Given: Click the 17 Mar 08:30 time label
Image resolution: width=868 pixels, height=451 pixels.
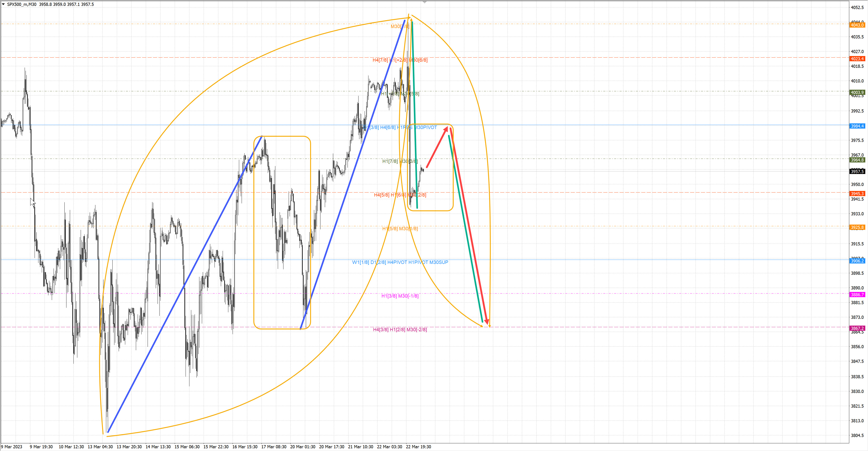Looking at the screenshot, I should point(274,447).
